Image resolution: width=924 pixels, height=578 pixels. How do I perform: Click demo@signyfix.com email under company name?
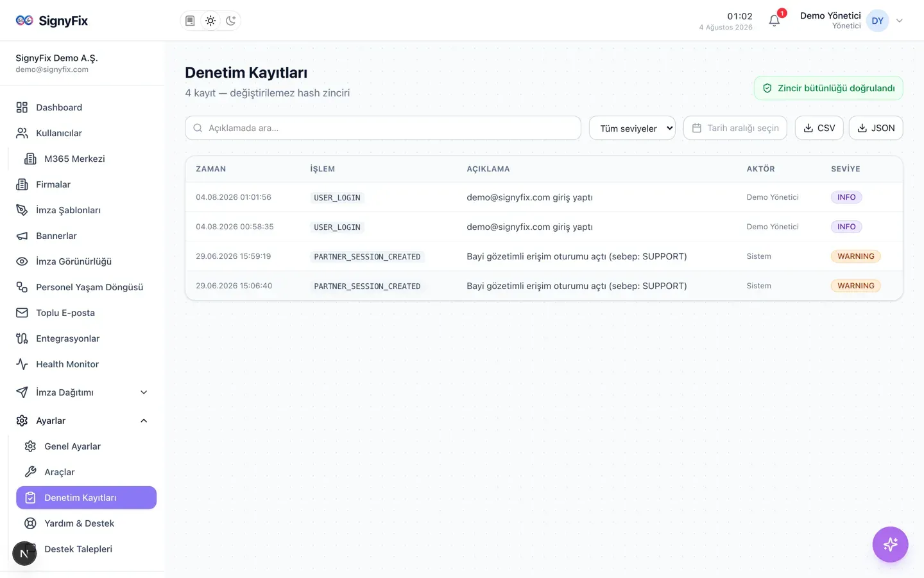(52, 69)
